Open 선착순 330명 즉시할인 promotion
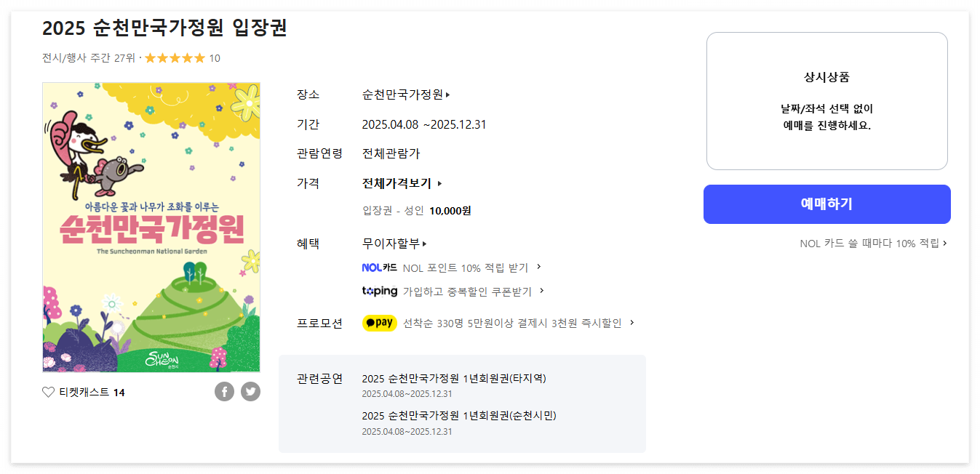980x474 pixels. click(518, 323)
